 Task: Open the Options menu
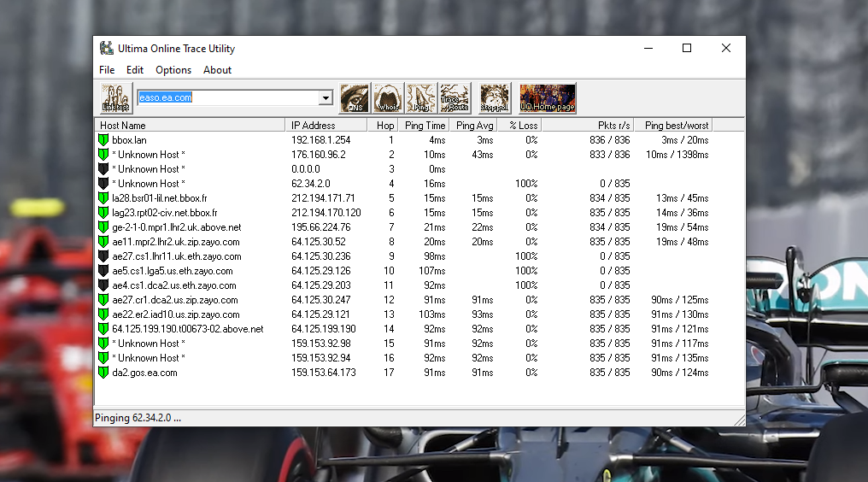pyautogui.click(x=173, y=70)
